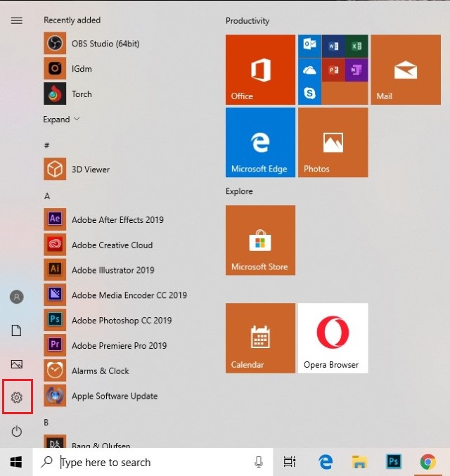Click the Explore group header
The height and width of the screenshot is (476, 450).
click(x=239, y=191)
